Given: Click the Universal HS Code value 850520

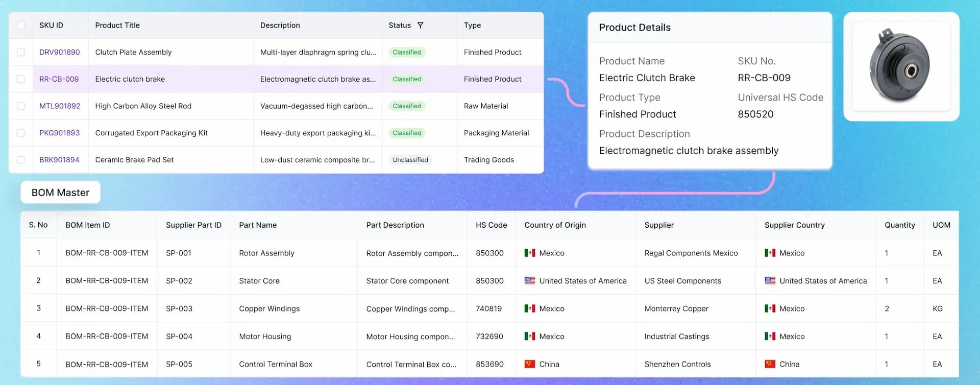Looking at the screenshot, I should (x=755, y=114).
